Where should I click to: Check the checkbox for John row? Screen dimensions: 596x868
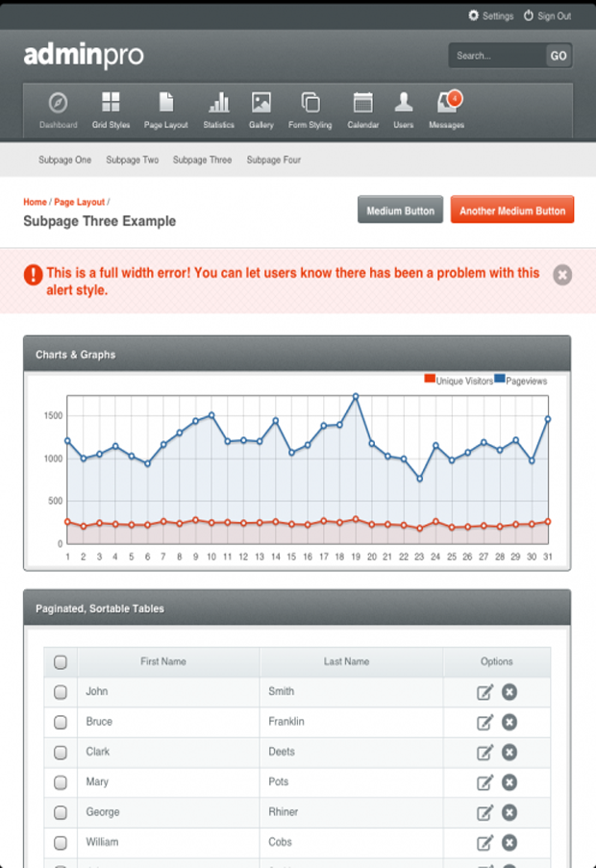(x=61, y=691)
